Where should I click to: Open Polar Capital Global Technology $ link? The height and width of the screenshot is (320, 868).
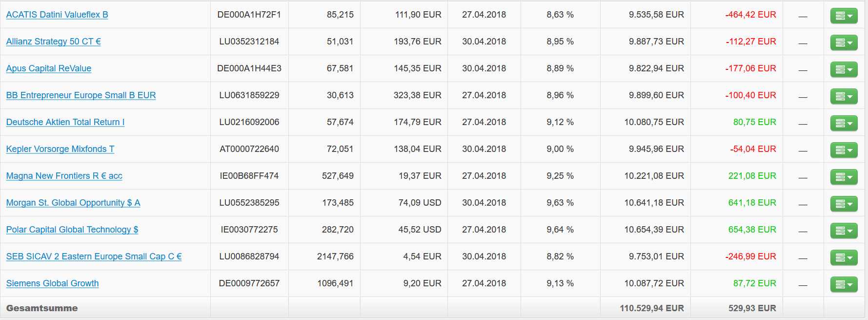tap(72, 230)
